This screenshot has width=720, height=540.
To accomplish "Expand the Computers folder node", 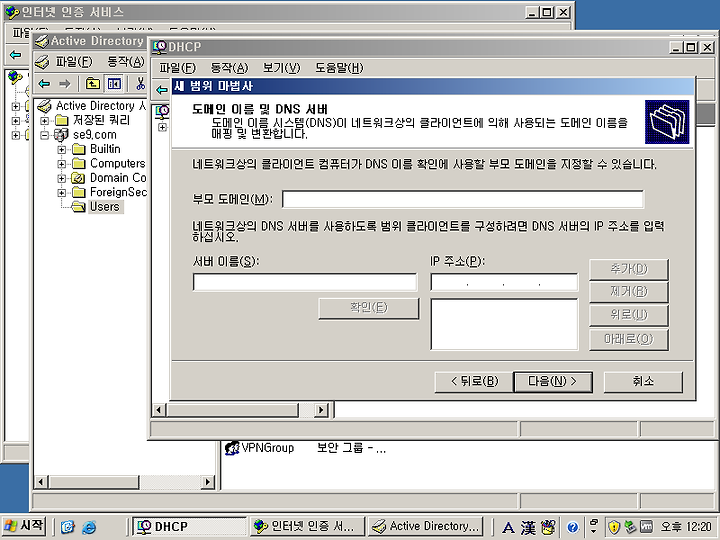I will pyautogui.click(x=62, y=164).
